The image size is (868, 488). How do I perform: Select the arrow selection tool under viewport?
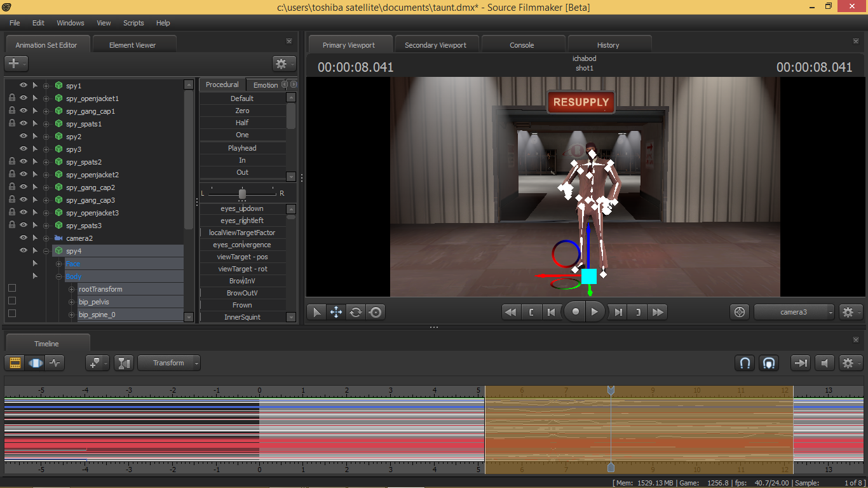(x=316, y=312)
